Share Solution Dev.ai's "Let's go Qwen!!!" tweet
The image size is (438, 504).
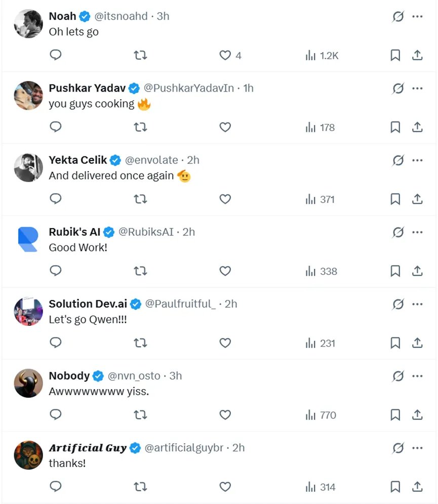(417, 343)
